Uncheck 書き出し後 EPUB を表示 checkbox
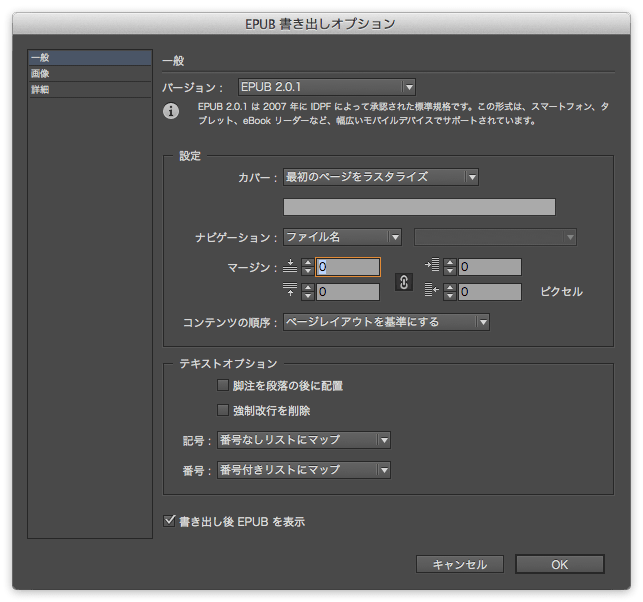 click(169, 521)
